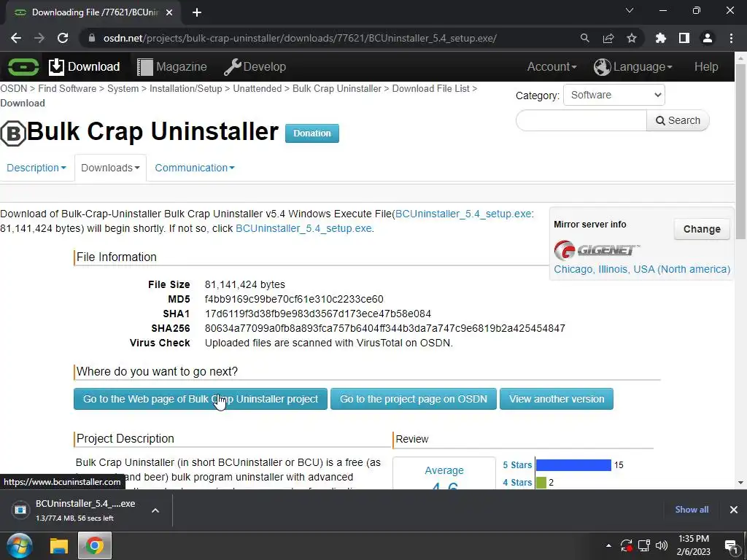747x560 pixels.
Task: Open File Explorer from the taskbar
Action: 59,545
